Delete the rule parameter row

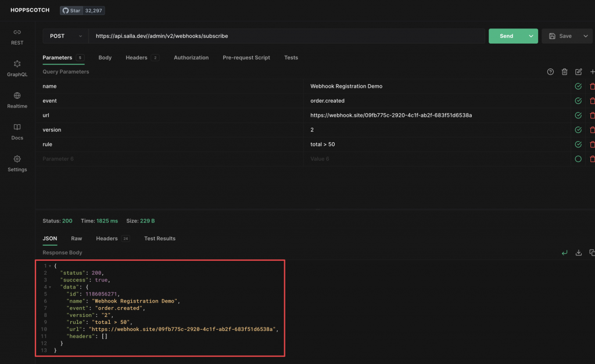[592, 144]
